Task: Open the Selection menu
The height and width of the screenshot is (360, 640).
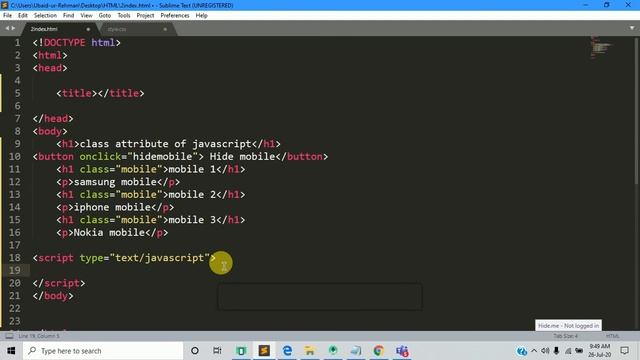Action: (x=45, y=16)
